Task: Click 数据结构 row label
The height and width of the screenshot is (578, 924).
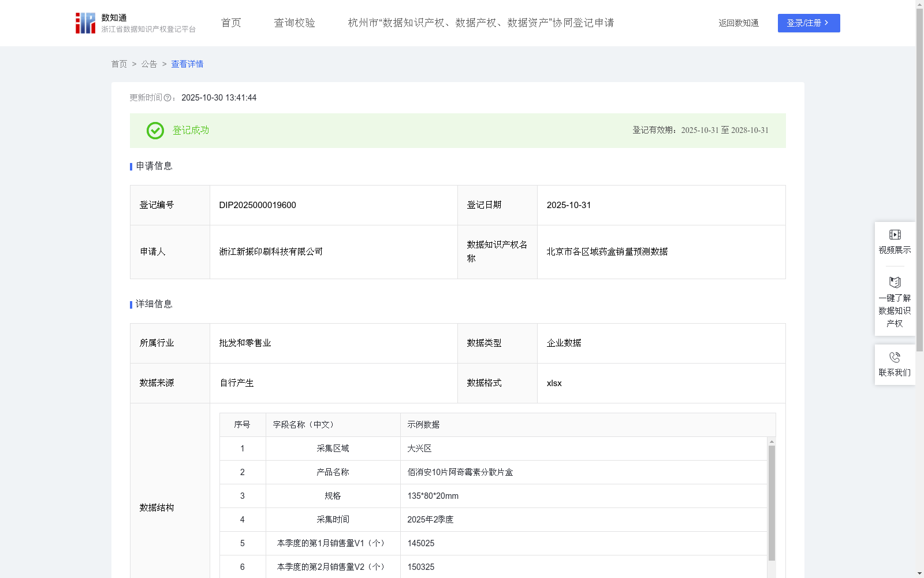Action: click(157, 508)
